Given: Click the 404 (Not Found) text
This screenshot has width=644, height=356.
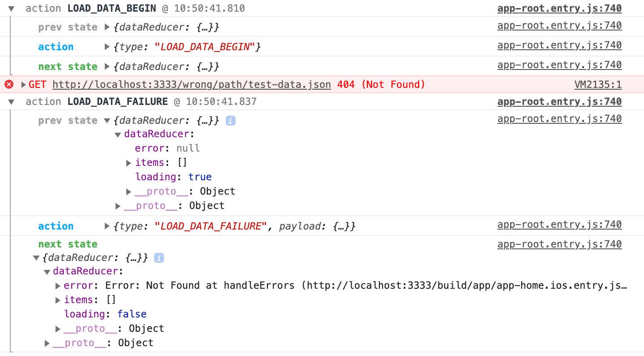Looking at the screenshot, I should click(x=381, y=84).
